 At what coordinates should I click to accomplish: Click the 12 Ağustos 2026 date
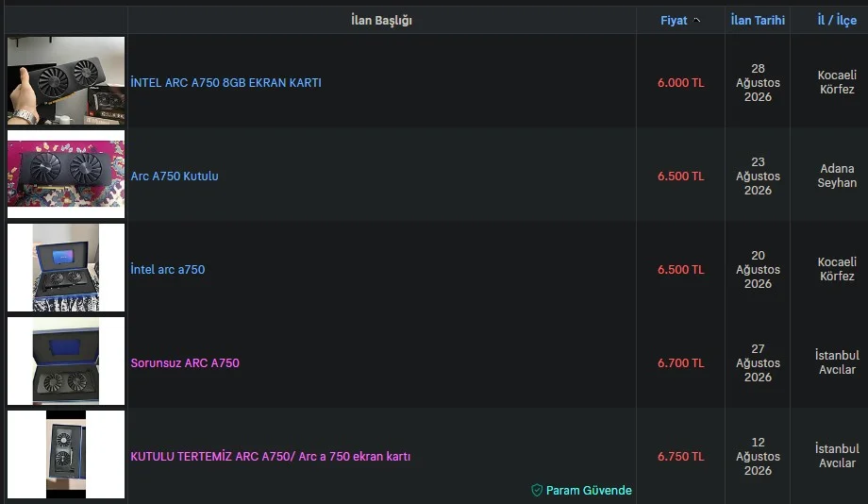click(x=758, y=457)
